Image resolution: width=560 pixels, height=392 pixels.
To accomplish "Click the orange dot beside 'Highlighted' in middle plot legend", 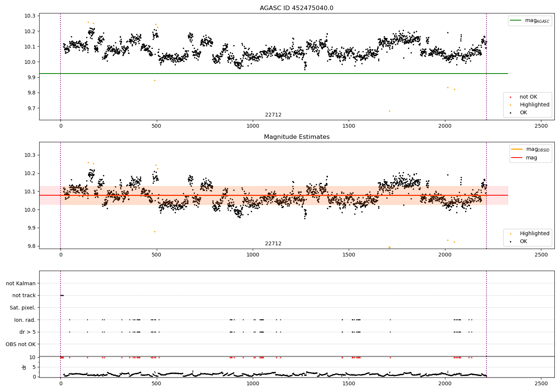I will (x=510, y=234).
